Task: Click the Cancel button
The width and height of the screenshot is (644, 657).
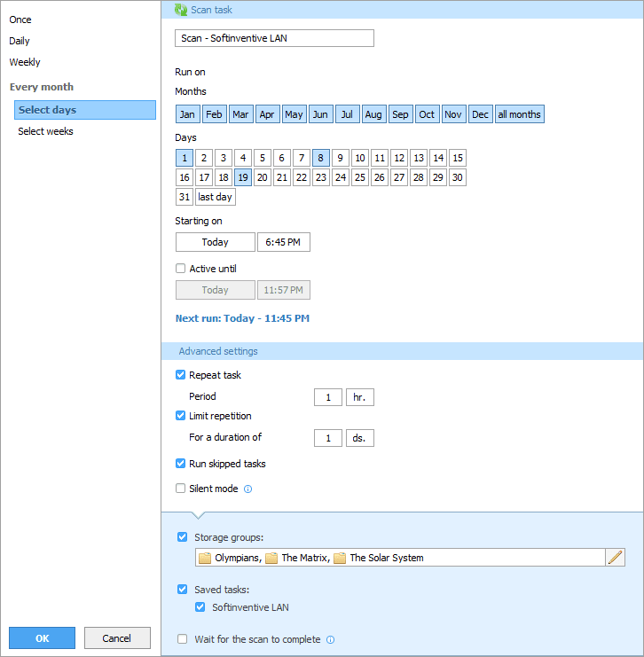Action: [117, 638]
